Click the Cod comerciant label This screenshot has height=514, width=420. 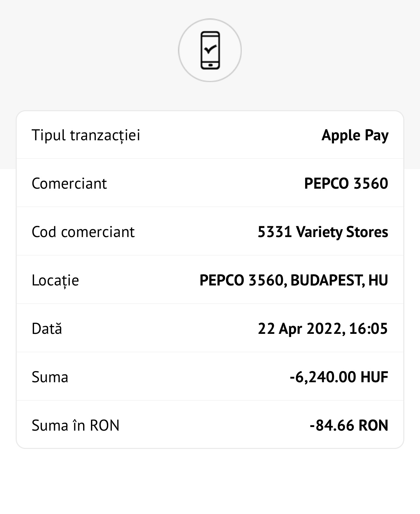coord(83,232)
